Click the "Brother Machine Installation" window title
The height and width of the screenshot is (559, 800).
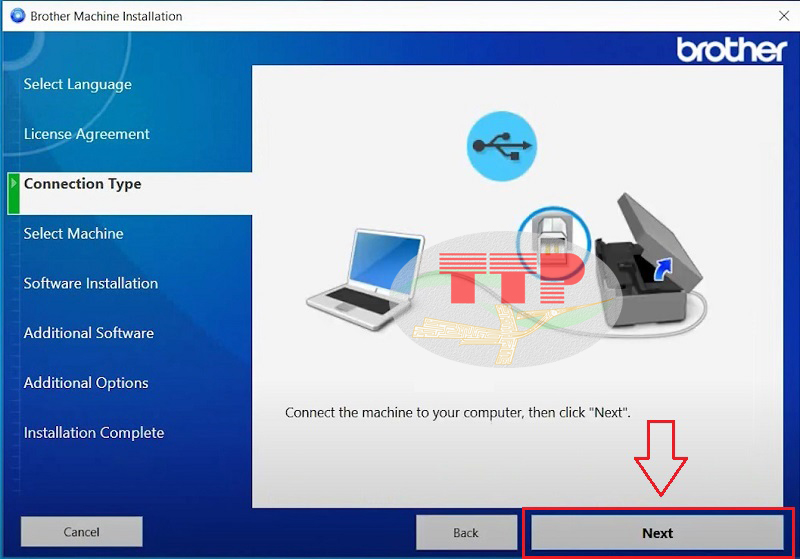[106, 16]
